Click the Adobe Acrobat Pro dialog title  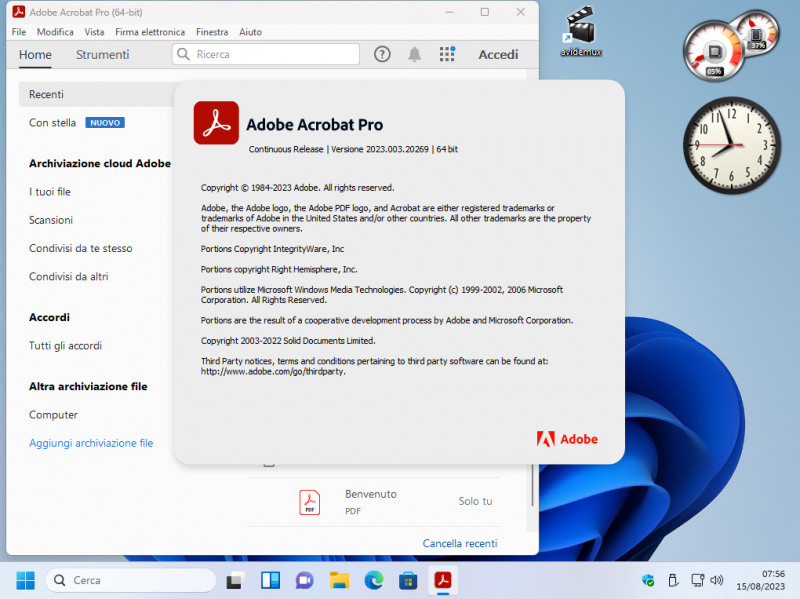click(314, 125)
